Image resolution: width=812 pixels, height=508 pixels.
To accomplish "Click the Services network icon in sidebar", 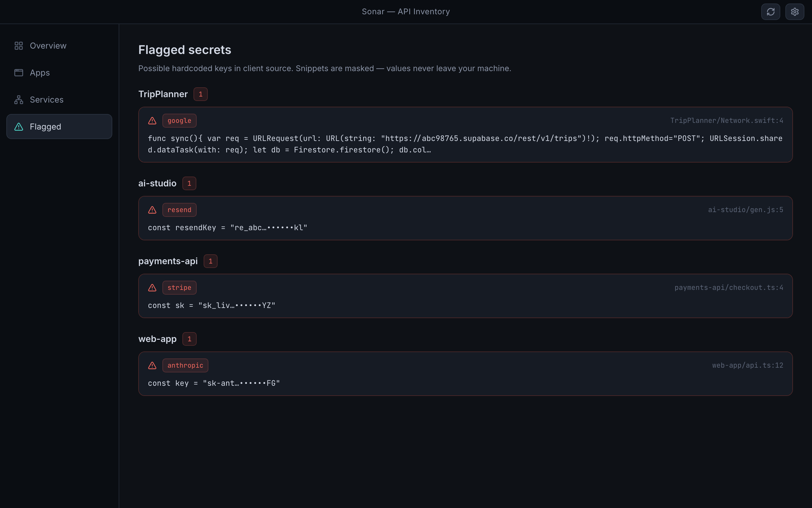I will [19, 100].
